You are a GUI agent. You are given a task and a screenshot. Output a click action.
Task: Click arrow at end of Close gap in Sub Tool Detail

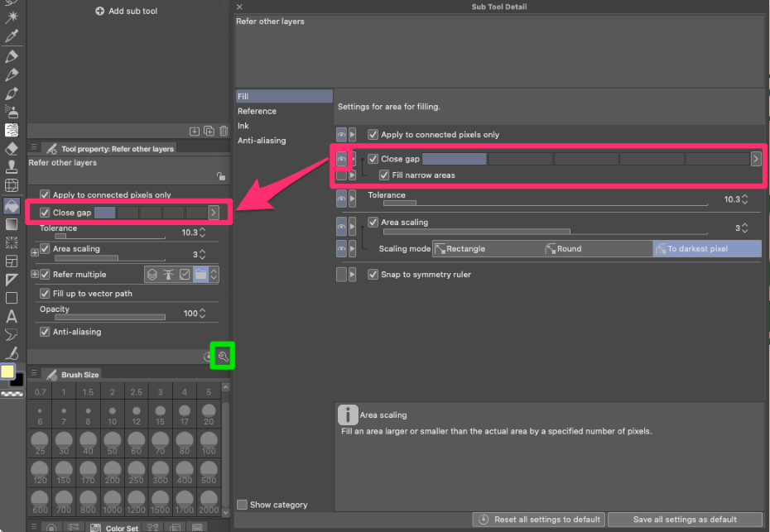click(756, 159)
